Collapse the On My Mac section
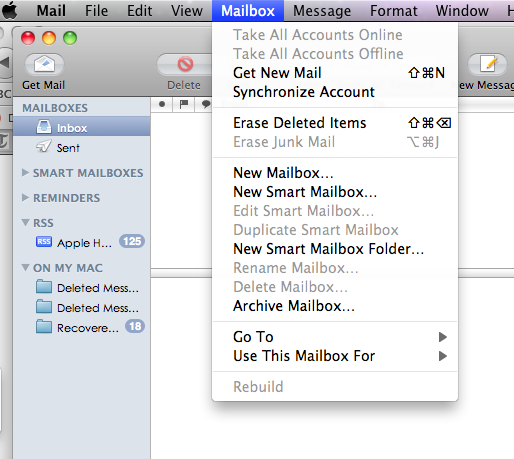The height and width of the screenshot is (459, 514). [x=25, y=267]
